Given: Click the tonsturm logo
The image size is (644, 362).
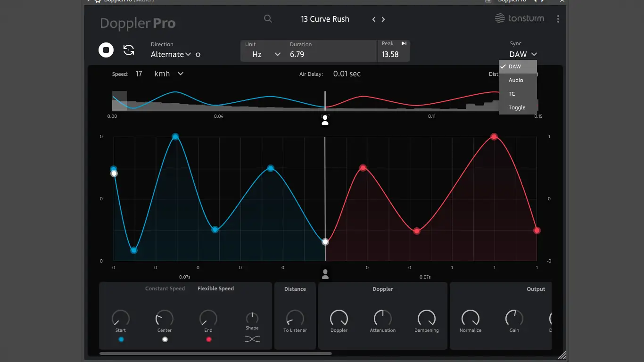Looking at the screenshot, I should (x=520, y=18).
